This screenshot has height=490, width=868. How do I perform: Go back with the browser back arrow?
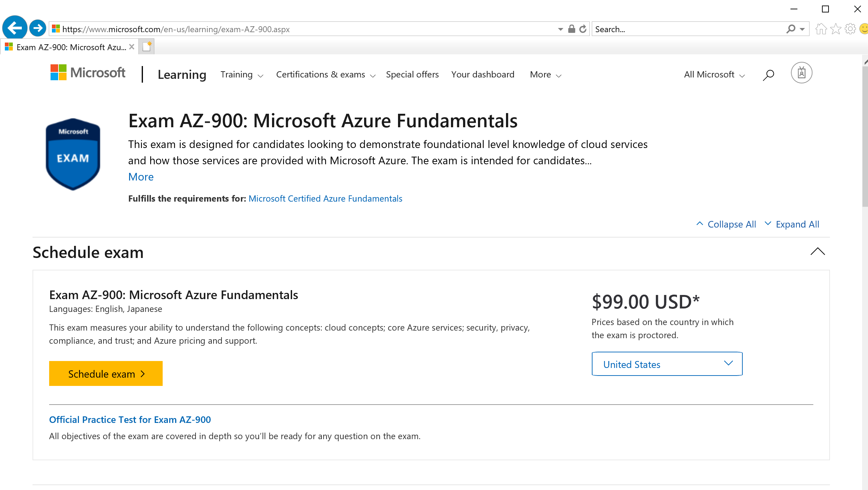[x=15, y=28]
